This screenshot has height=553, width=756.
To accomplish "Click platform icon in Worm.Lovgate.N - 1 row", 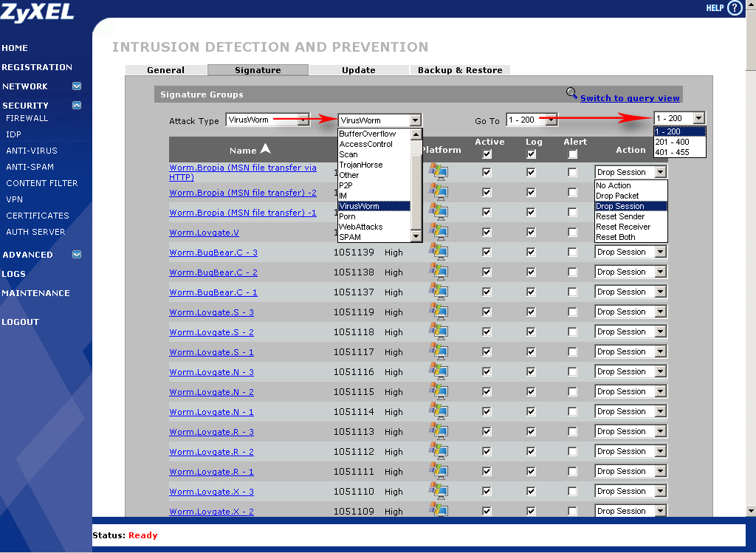I will click(x=439, y=411).
